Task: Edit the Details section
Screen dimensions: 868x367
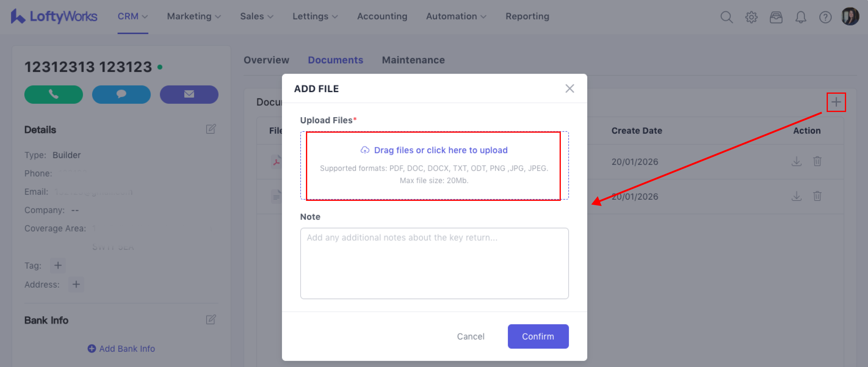Action: 210,129
